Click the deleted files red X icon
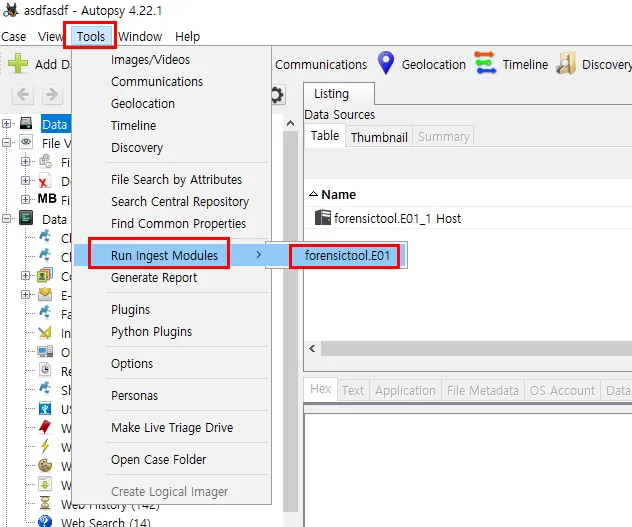This screenshot has width=632, height=527. [44, 181]
